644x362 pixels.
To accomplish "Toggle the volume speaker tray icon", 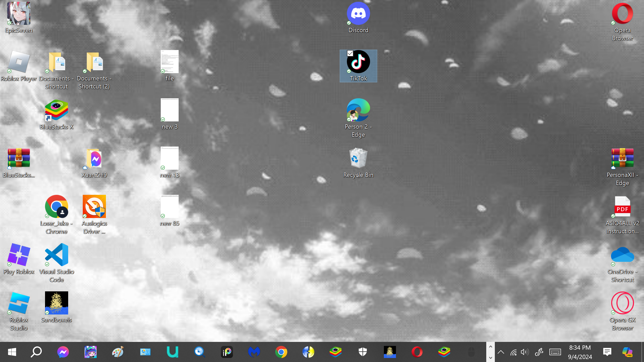I will pos(525,352).
